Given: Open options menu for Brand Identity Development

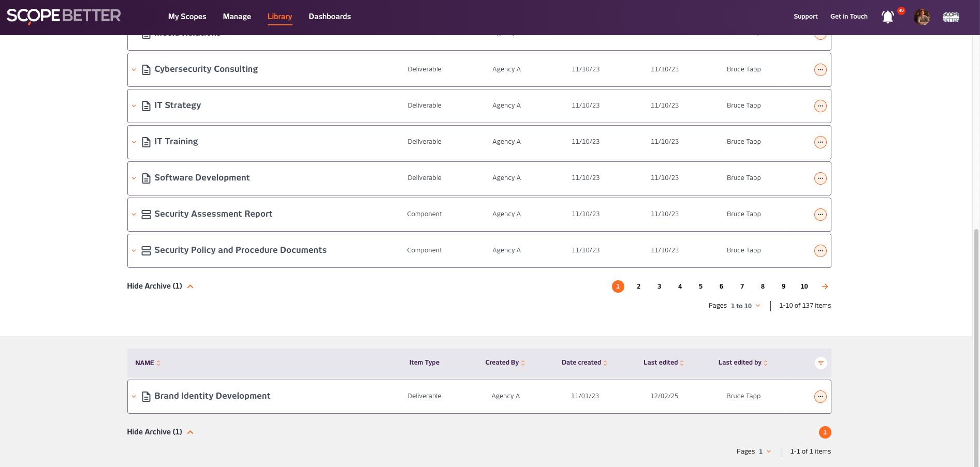Looking at the screenshot, I should coord(820,397).
